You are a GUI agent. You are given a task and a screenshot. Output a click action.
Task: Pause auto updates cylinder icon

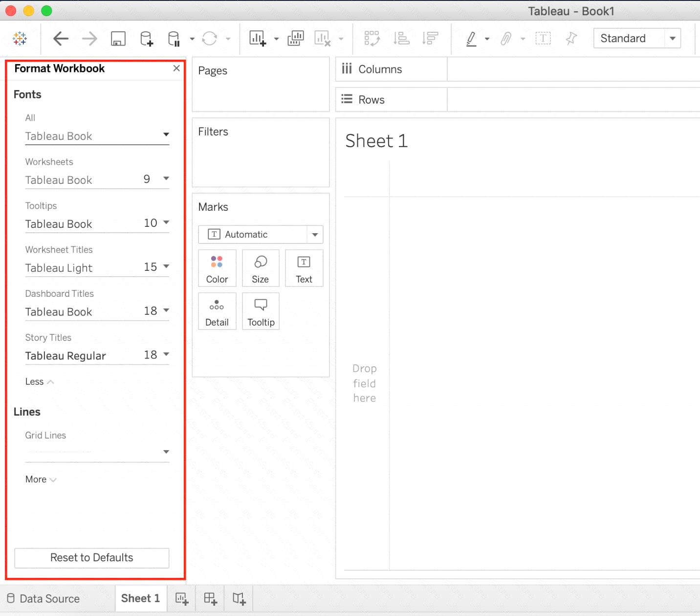[x=174, y=38]
